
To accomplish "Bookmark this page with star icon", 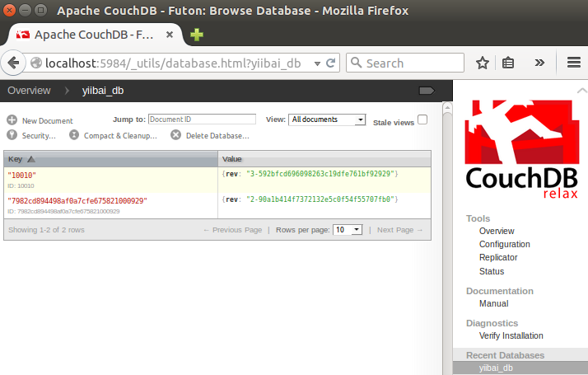I will [483, 63].
